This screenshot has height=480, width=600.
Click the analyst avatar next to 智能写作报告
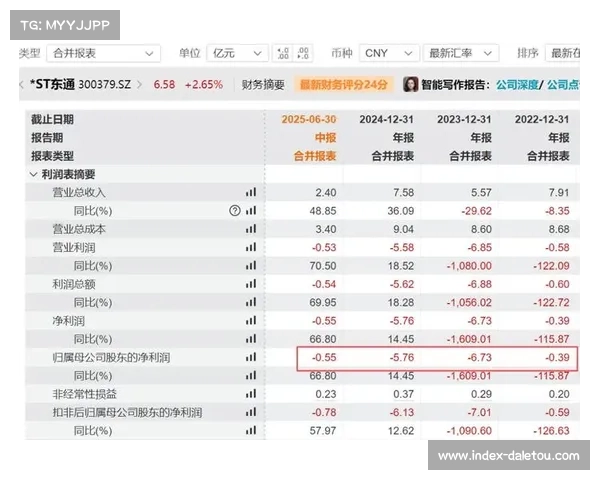pos(411,84)
